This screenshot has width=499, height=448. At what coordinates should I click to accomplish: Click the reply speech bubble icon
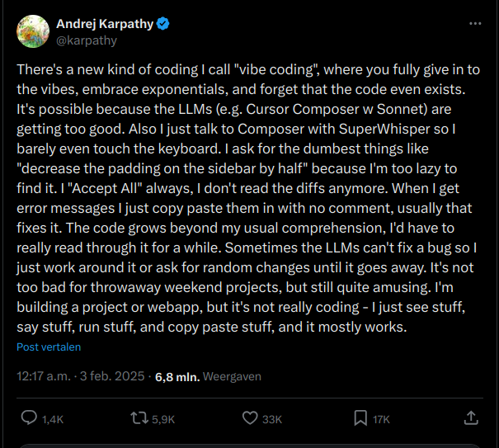point(28,418)
